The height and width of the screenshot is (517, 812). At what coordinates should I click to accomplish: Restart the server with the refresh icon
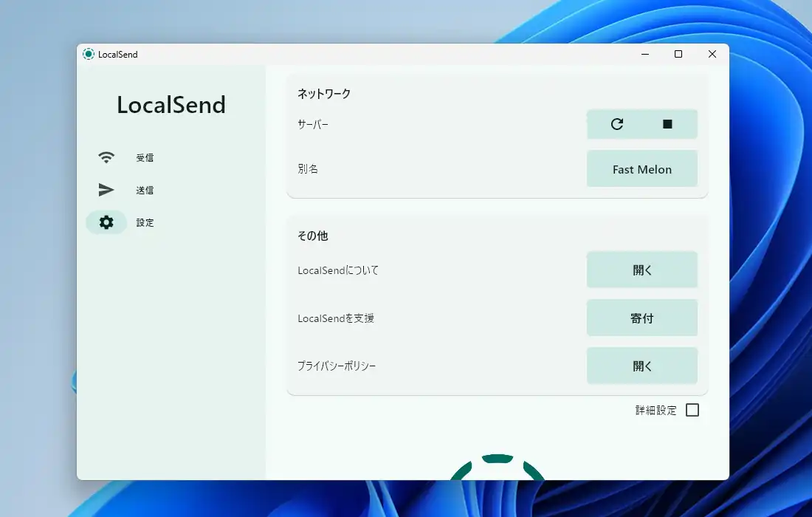click(617, 124)
